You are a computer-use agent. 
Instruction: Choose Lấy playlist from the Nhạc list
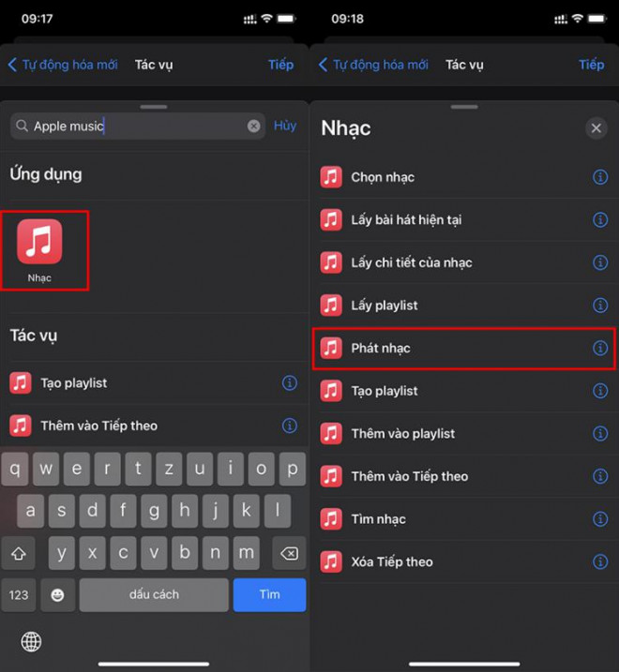pyautogui.click(x=385, y=306)
